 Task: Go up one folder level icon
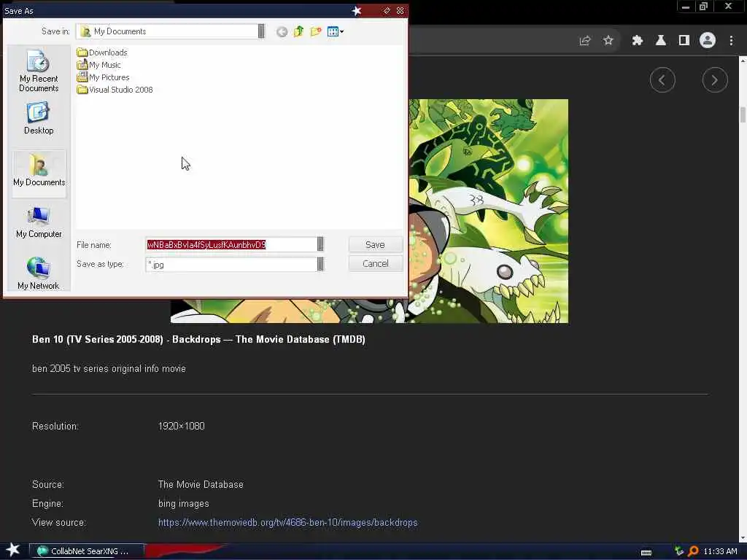point(298,32)
